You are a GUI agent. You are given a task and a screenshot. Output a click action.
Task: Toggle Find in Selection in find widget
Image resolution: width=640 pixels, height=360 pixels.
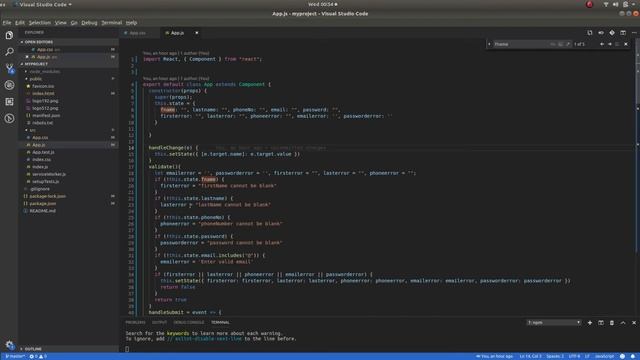click(x=617, y=44)
